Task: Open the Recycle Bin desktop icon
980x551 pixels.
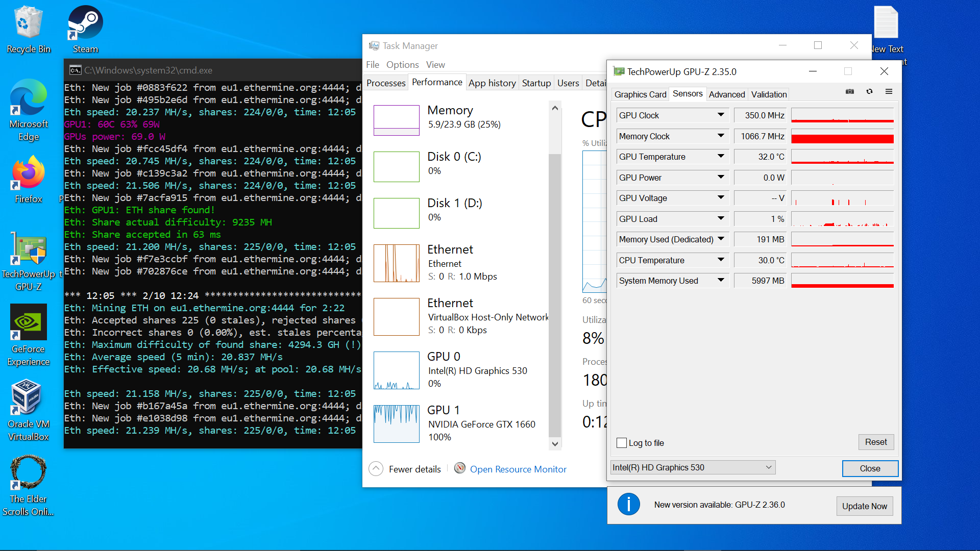Action: [29, 29]
